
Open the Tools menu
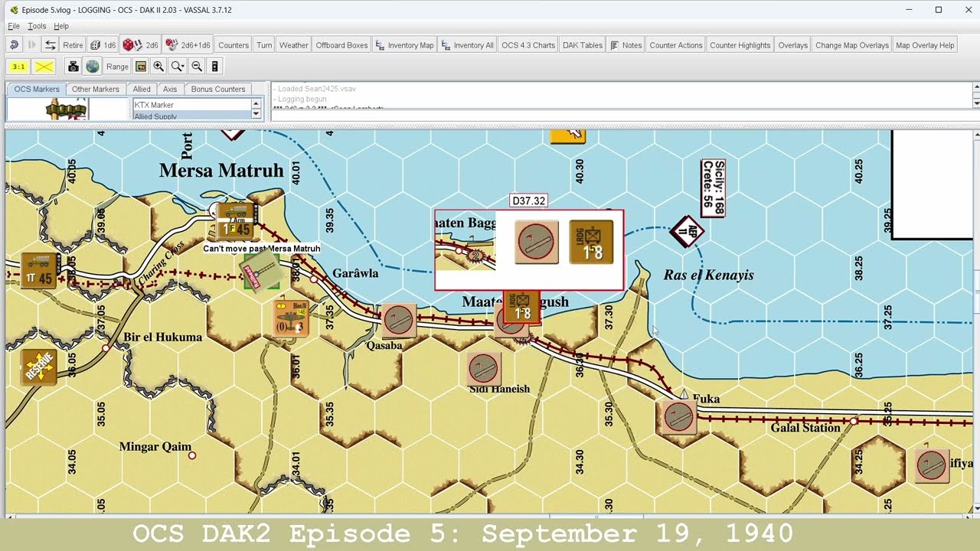pos(37,26)
